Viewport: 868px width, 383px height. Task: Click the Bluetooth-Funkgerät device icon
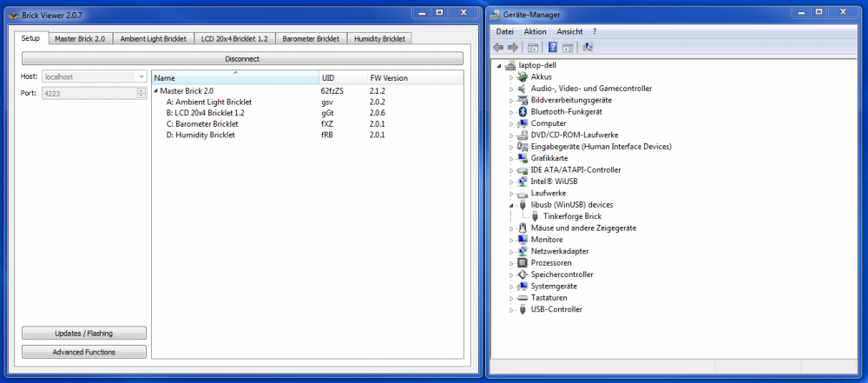coord(523,112)
